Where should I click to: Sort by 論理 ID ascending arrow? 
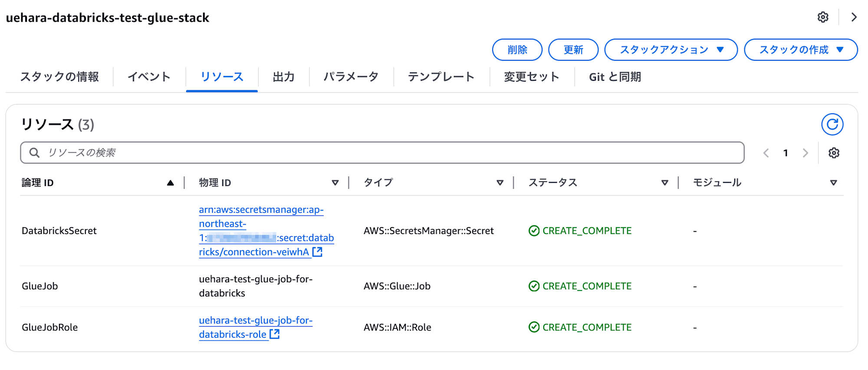coord(170,183)
